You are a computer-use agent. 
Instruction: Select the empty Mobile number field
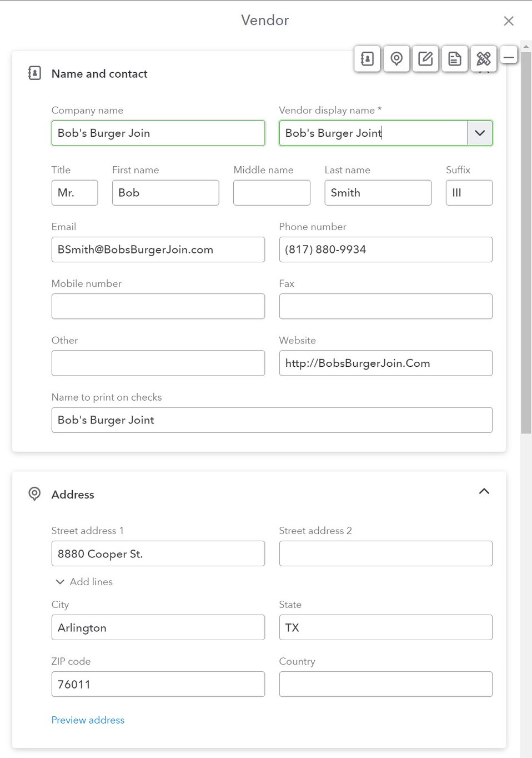point(158,306)
